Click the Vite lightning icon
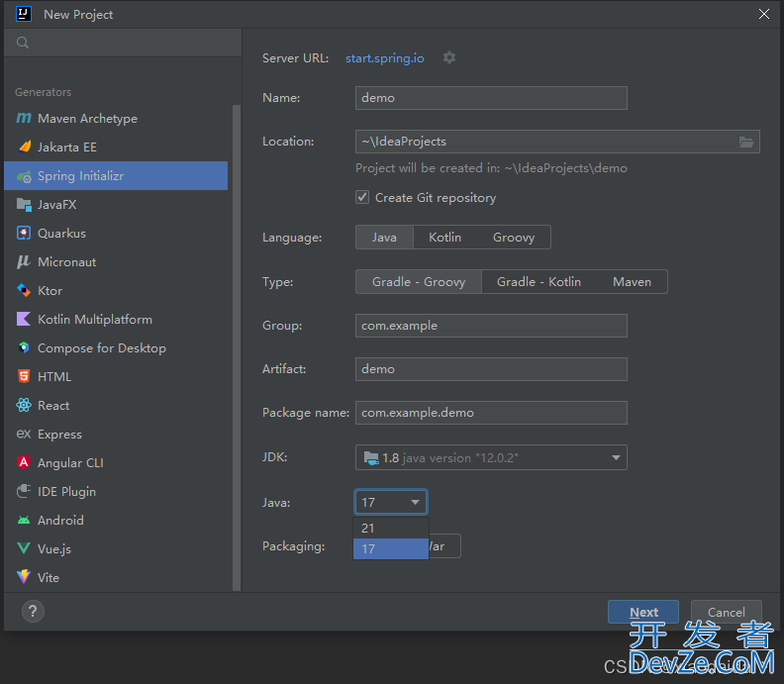Image resolution: width=784 pixels, height=684 pixels. point(24,577)
